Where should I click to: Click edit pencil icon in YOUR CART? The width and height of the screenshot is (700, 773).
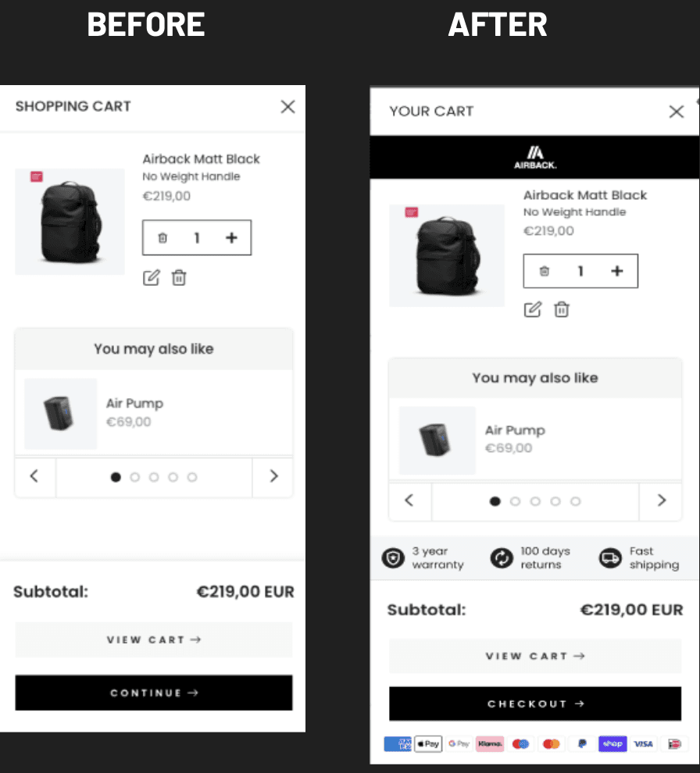tap(533, 310)
